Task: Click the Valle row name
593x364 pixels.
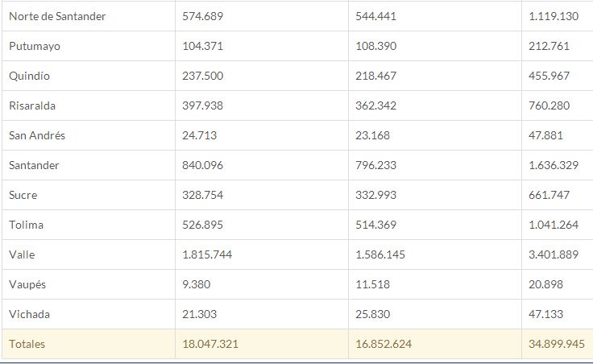Action: click(x=22, y=254)
